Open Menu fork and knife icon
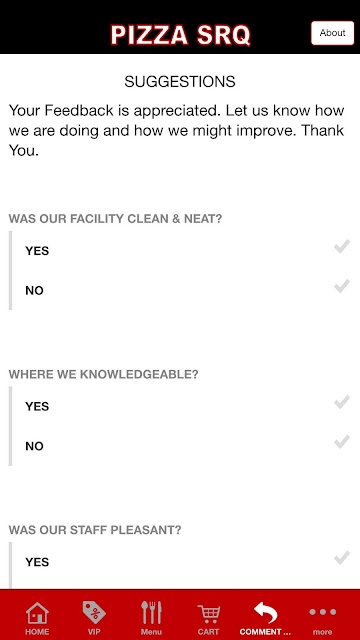This screenshot has height=640, width=360. [x=151, y=613]
